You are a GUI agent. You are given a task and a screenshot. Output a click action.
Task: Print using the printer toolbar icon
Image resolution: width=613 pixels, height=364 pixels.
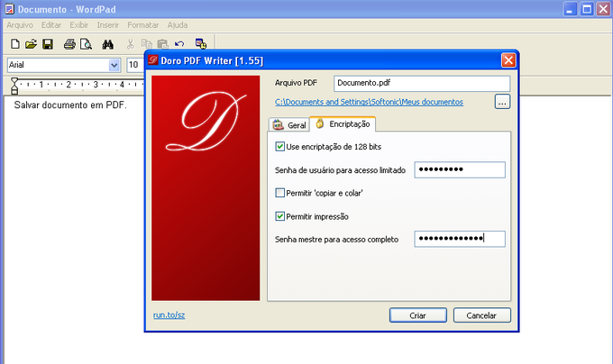pos(69,44)
